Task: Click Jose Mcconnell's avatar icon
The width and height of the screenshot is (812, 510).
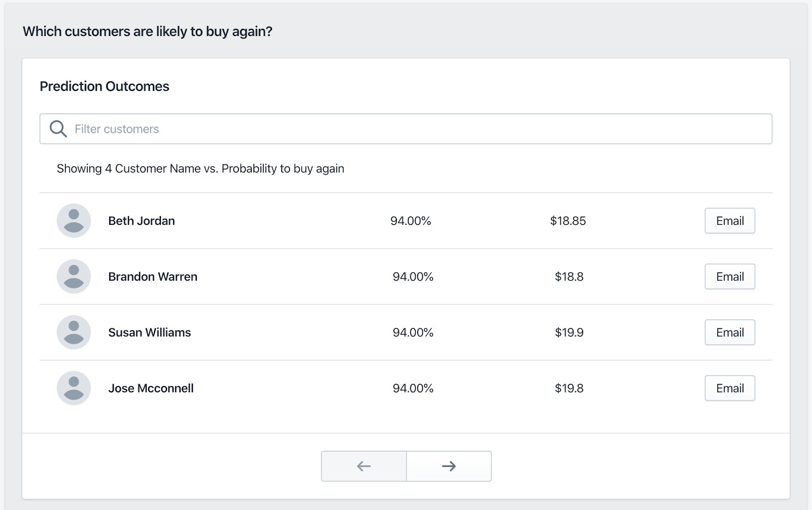Action: 74,388
